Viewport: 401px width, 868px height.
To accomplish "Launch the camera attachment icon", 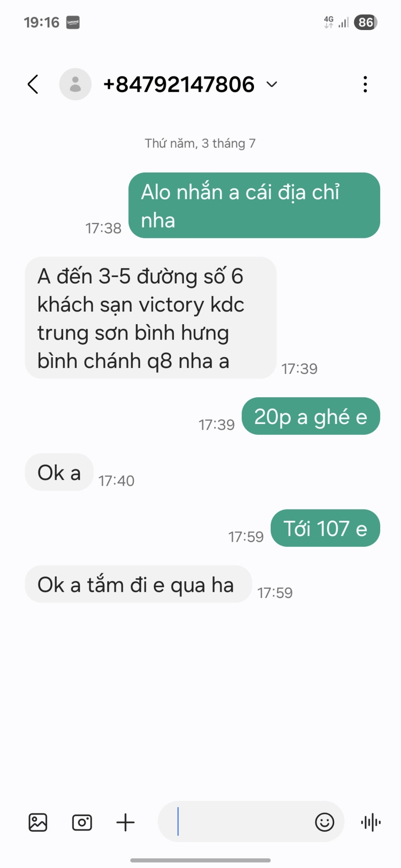I will click(82, 823).
